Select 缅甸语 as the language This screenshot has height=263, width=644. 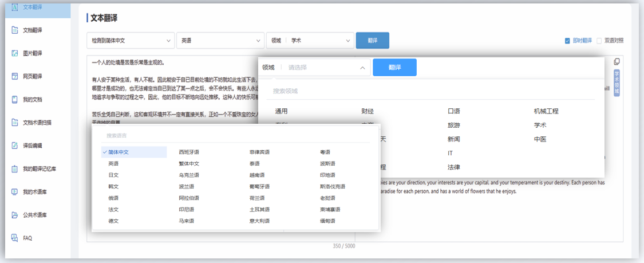coord(328,221)
